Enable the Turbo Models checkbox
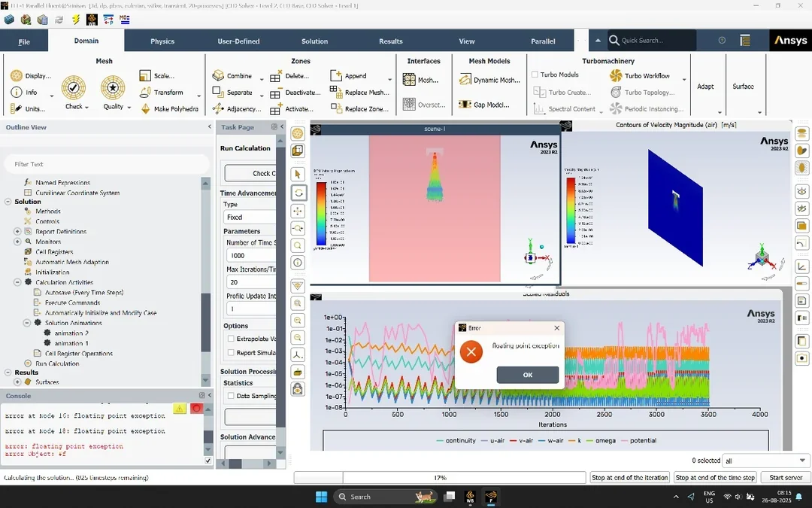Image resolution: width=812 pixels, height=508 pixels. click(x=535, y=75)
